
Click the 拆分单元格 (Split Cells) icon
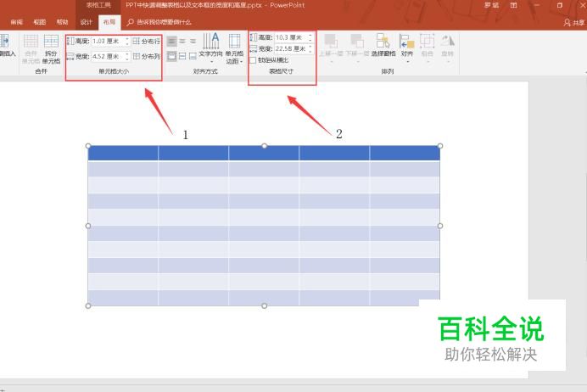click(x=51, y=42)
